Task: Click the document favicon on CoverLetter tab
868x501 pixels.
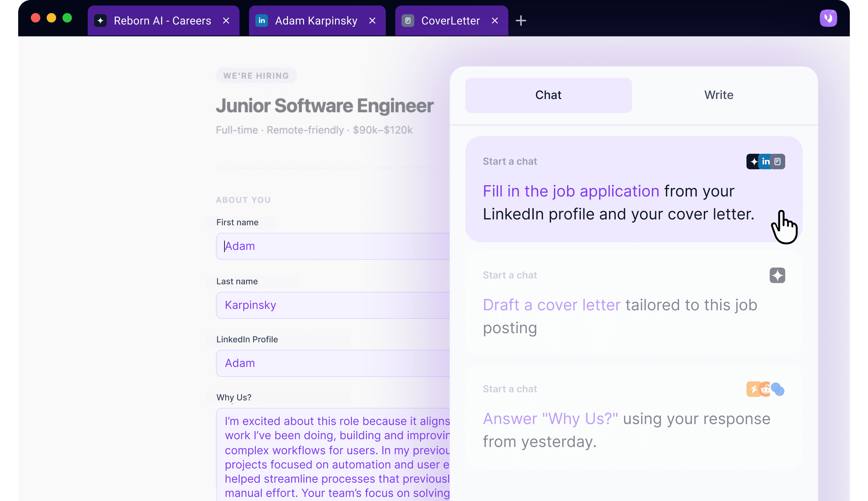Action: coord(408,21)
